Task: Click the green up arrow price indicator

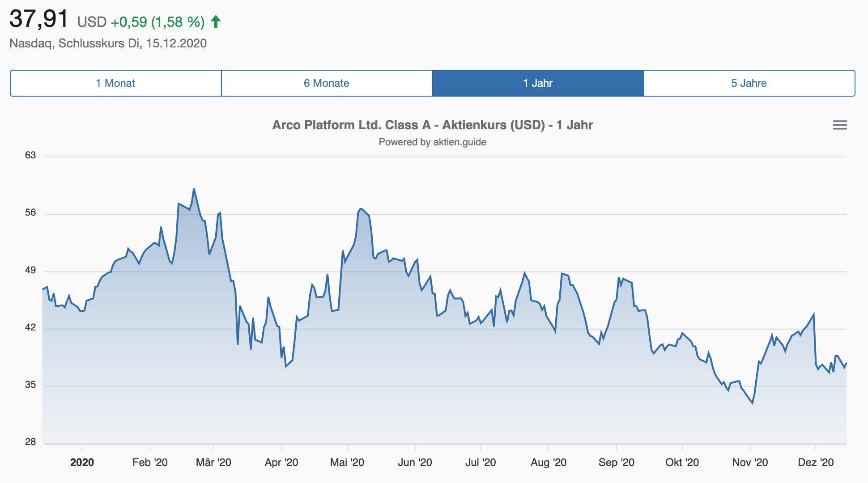Action: [216, 21]
